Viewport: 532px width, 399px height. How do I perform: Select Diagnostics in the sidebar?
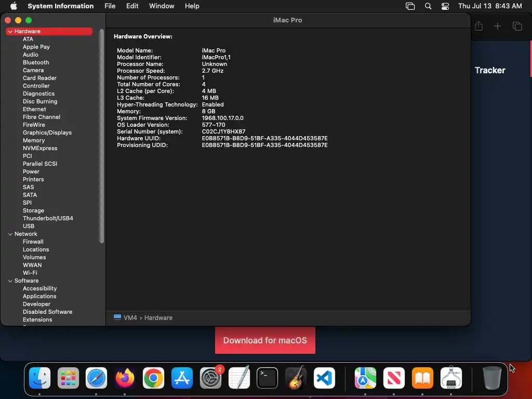click(x=38, y=94)
